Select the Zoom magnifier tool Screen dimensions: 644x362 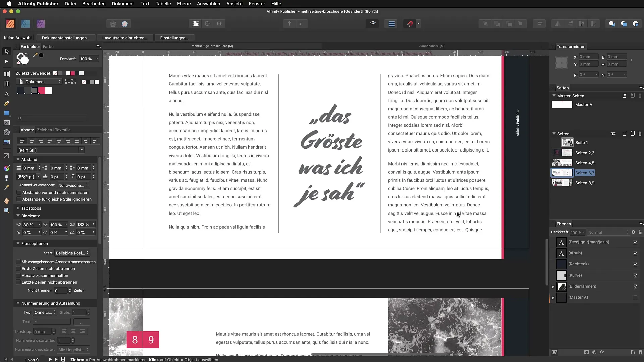[7, 210]
